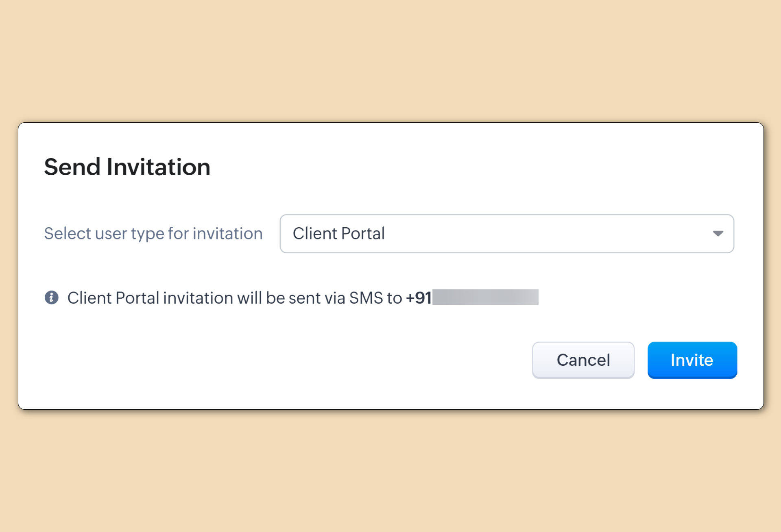Image resolution: width=781 pixels, height=532 pixels.
Task: Click the selected "Client Portal" value text
Action: [x=338, y=234]
